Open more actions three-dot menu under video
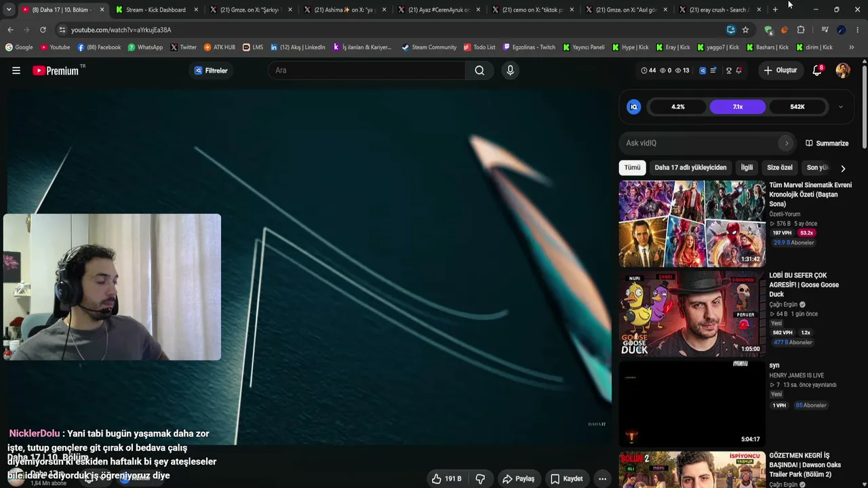This screenshot has width=868, height=488. (602, 479)
